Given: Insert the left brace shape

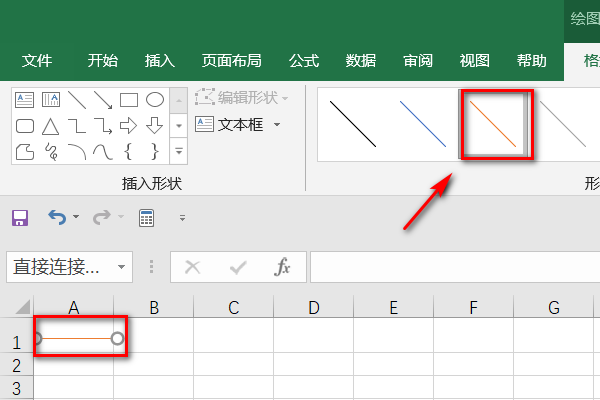Looking at the screenshot, I should pos(129,152).
